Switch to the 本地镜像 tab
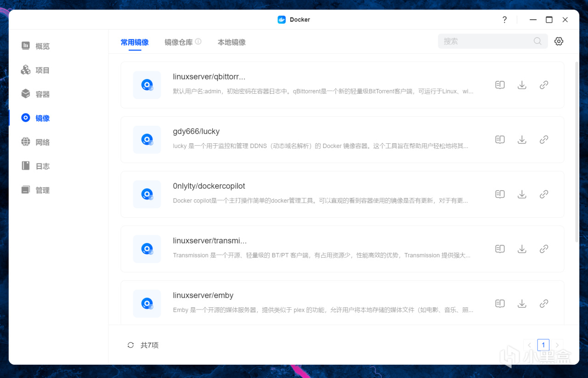 [x=232, y=42]
